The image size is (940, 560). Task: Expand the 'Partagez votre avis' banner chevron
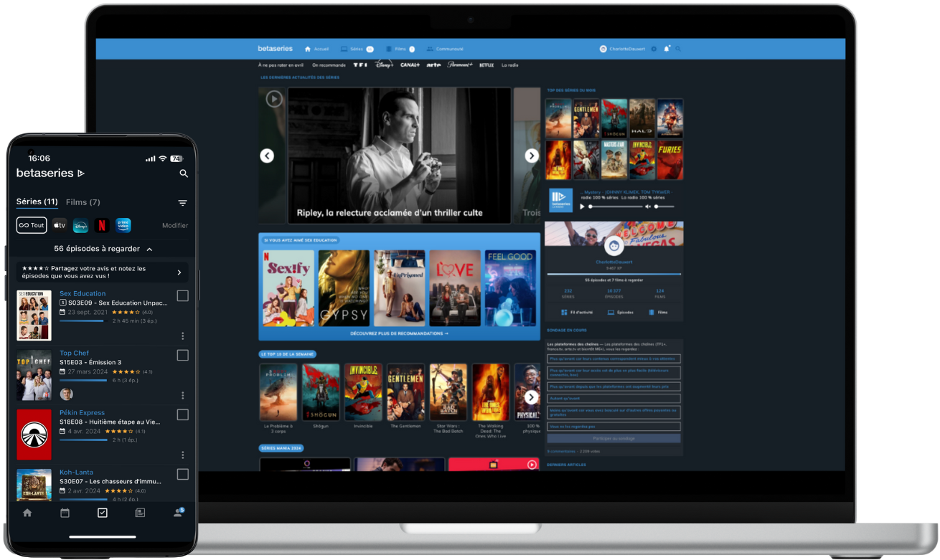tap(179, 272)
